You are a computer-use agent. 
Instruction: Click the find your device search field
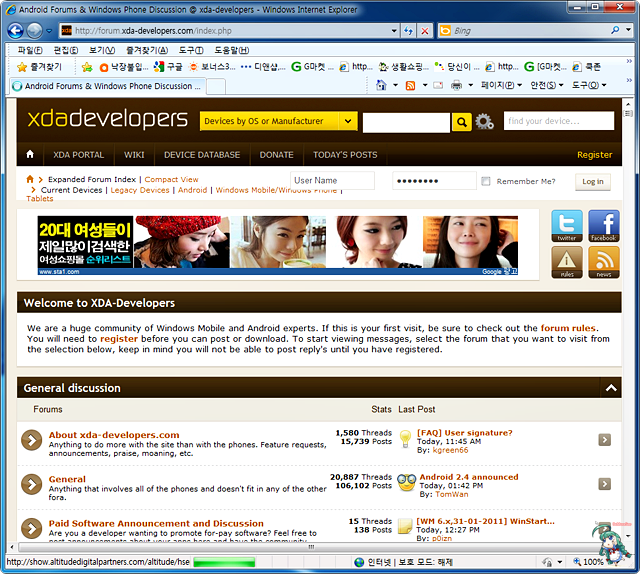(x=557, y=121)
